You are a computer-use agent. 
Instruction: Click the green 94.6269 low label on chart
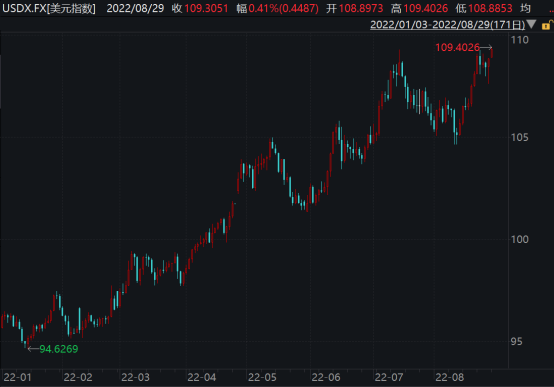tap(59, 349)
